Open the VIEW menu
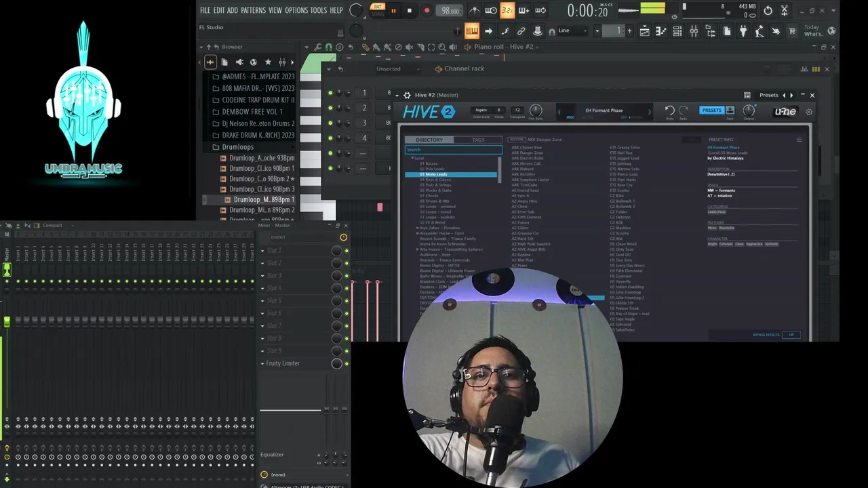 [275, 10]
